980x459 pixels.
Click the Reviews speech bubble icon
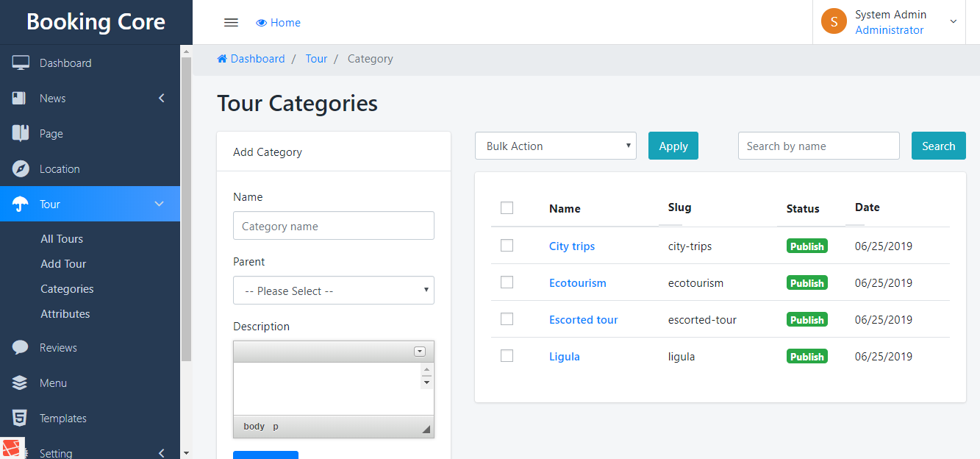[21, 348]
